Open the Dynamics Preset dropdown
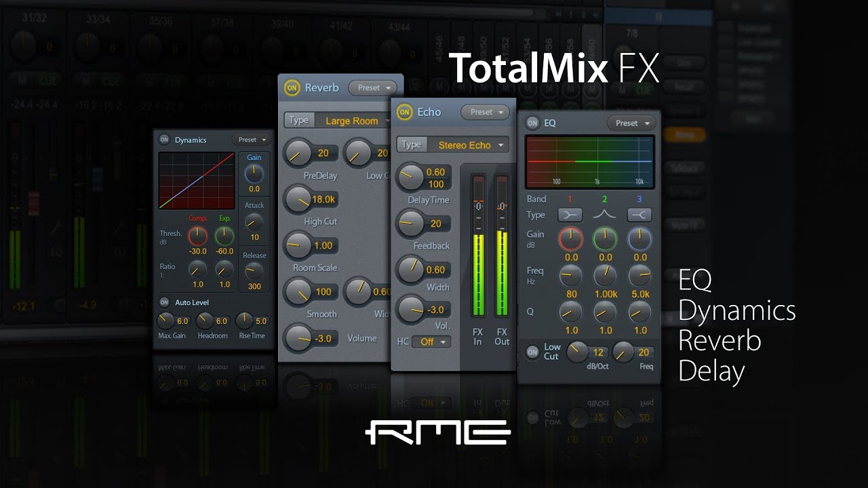The height and width of the screenshot is (488, 868). click(251, 140)
